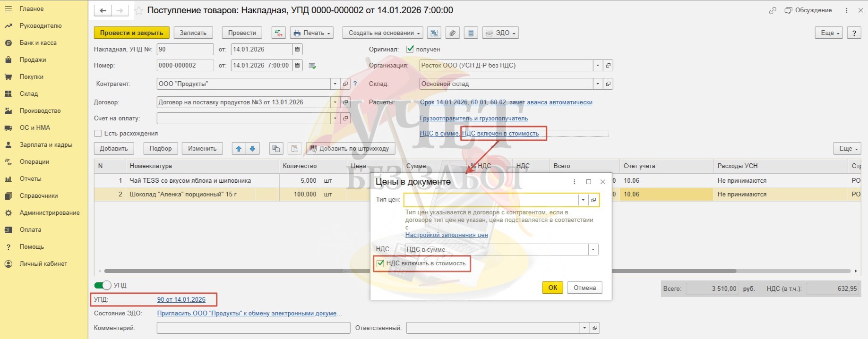Viewport: 868px width, 339px height.
Task: Open 'Настройкой заполнения цен' link
Action: click(x=446, y=235)
